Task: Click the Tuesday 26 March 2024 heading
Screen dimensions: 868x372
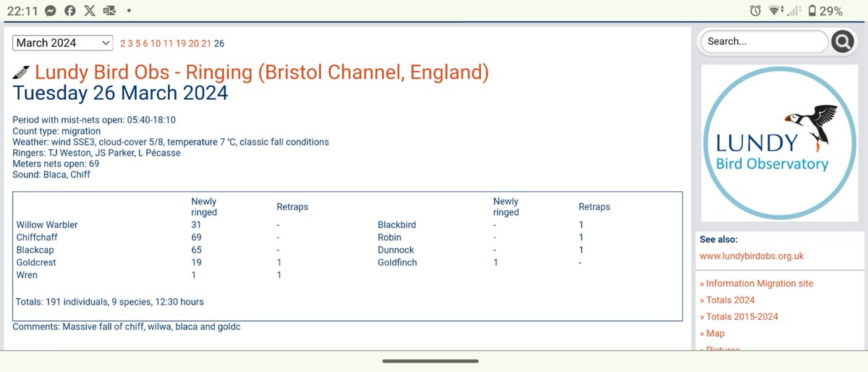Action: 120,93
